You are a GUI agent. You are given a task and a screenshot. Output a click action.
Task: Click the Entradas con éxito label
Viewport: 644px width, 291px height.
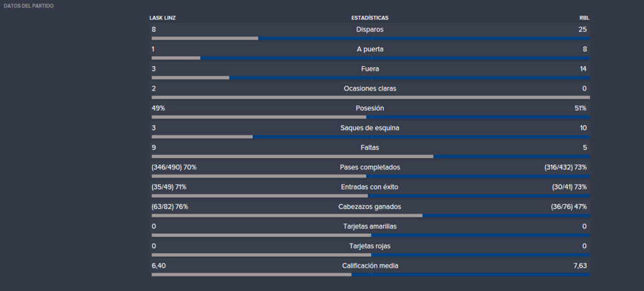click(x=370, y=187)
